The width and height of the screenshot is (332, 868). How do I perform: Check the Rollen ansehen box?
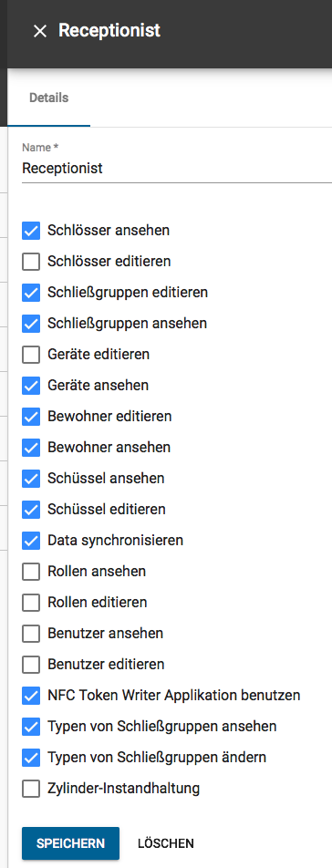coord(31,572)
